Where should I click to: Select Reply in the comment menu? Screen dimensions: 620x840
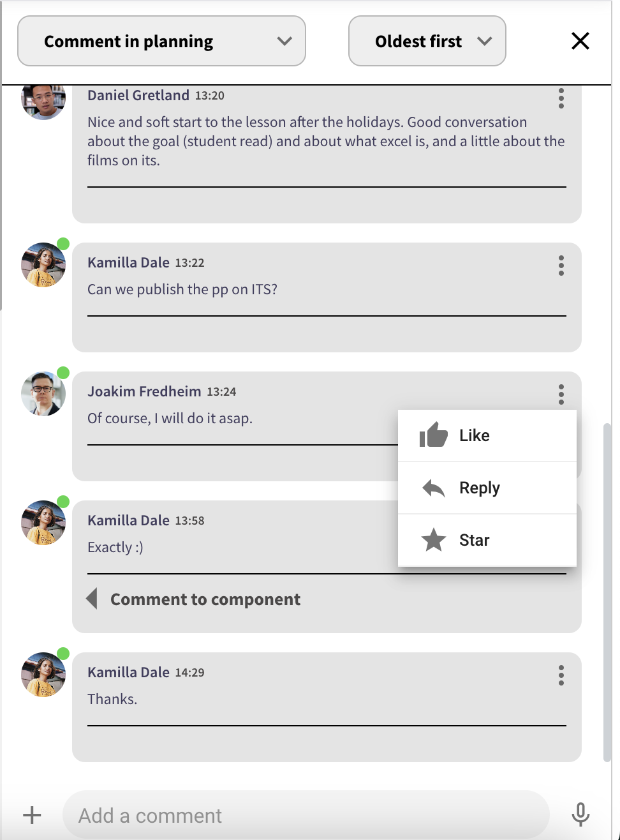(x=480, y=488)
